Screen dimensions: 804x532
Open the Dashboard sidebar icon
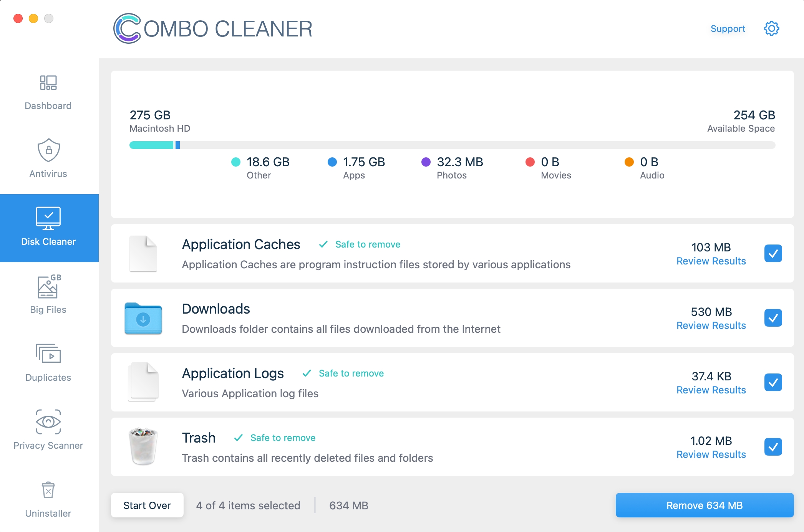(48, 83)
